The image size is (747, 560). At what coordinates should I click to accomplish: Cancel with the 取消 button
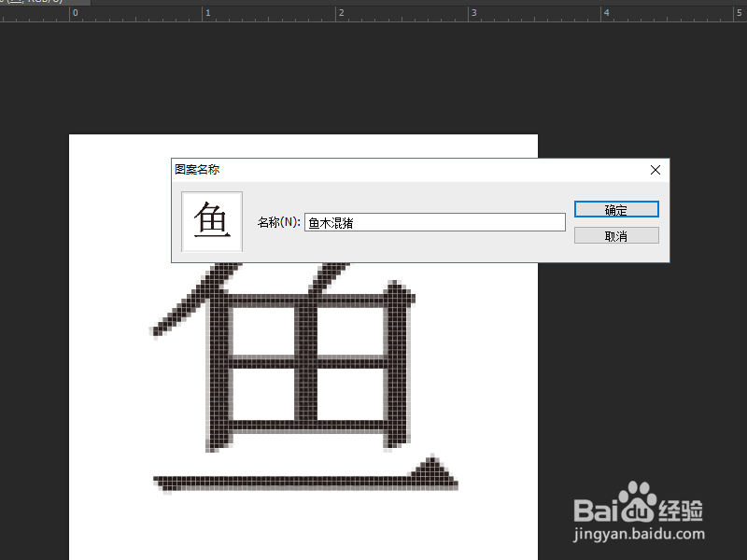pos(616,236)
